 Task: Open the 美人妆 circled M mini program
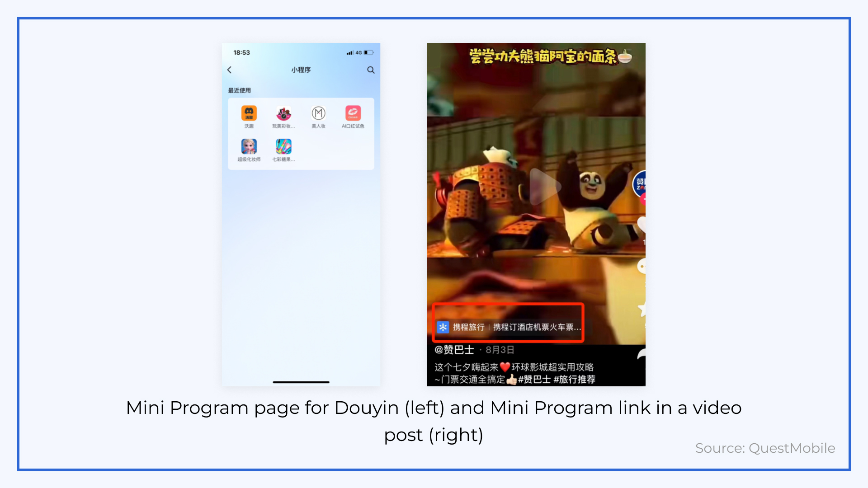318,113
